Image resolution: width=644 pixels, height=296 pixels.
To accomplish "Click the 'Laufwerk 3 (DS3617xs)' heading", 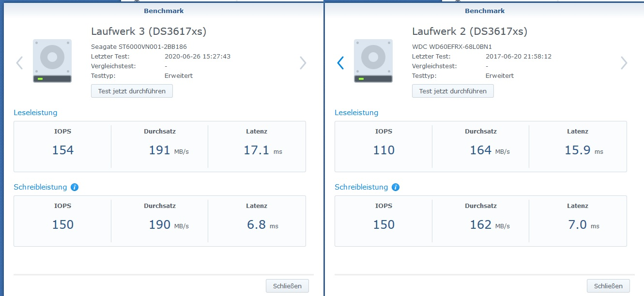I will [149, 31].
